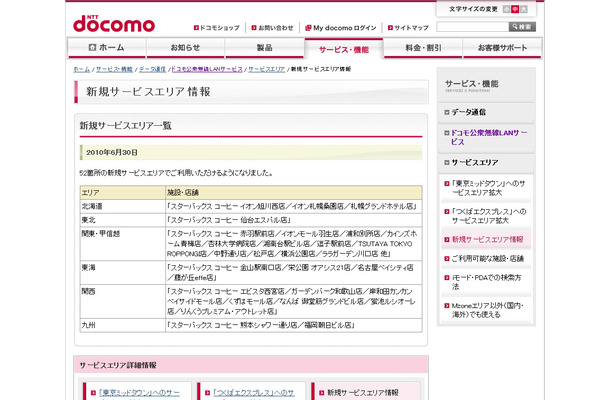Click the My docomo login icon
The height and width of the screenshot is (400, 610).
tap(308, 28)
